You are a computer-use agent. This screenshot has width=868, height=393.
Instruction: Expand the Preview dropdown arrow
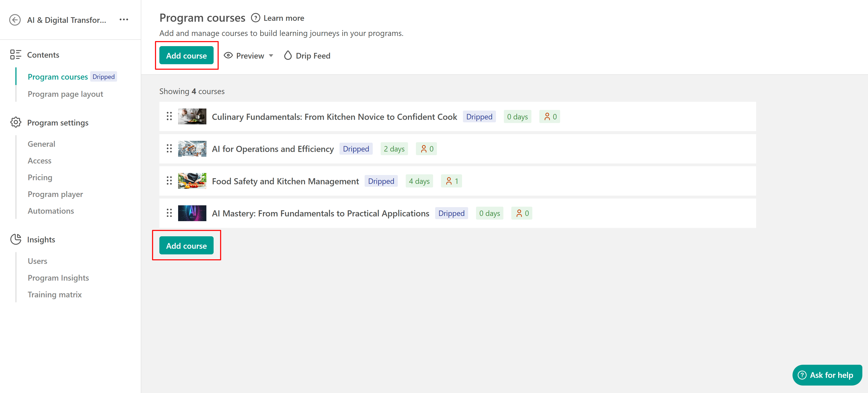(271, 56)
